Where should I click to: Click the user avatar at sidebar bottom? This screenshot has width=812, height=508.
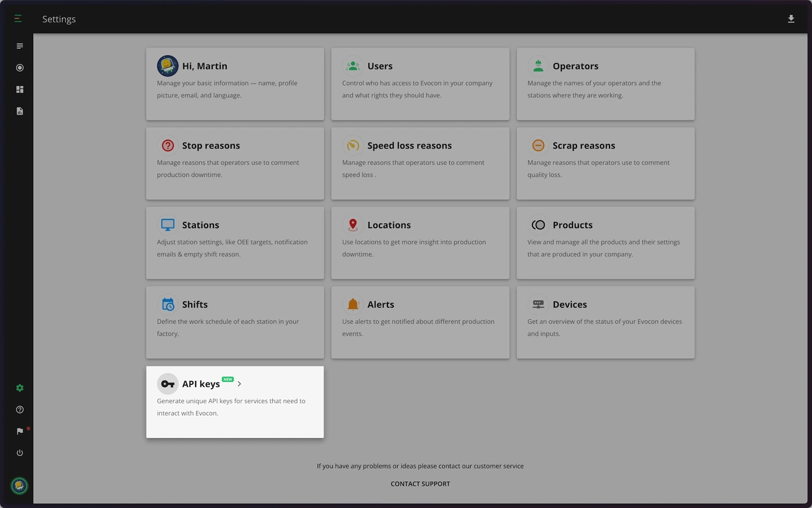[19, 485]
